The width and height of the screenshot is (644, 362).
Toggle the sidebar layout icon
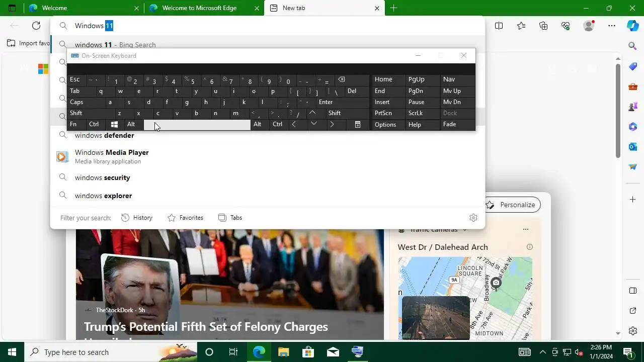(x=633, y=291)
